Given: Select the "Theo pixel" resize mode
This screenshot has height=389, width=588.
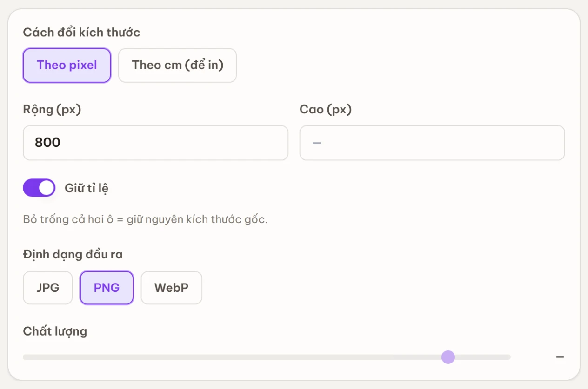Looking at the screenshot, I should [67, 66].
